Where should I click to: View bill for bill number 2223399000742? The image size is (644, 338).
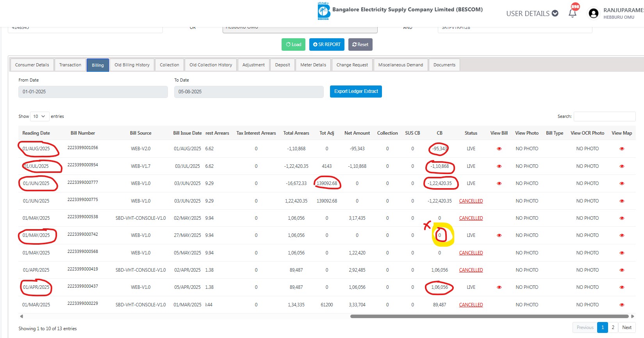point(499,235)
